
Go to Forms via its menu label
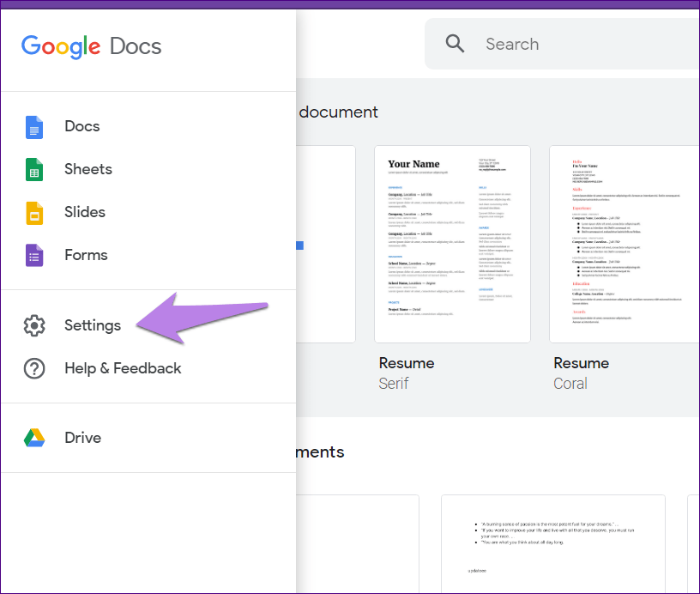(86, 256)
